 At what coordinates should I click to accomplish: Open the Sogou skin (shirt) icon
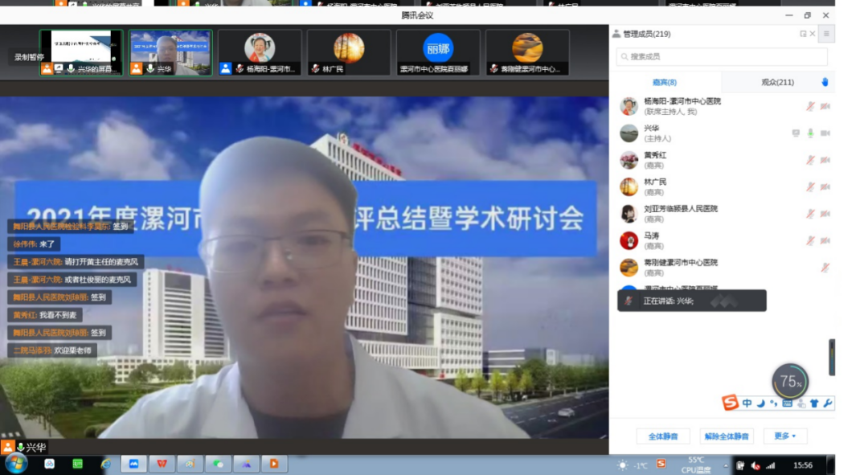coord(814,403)
